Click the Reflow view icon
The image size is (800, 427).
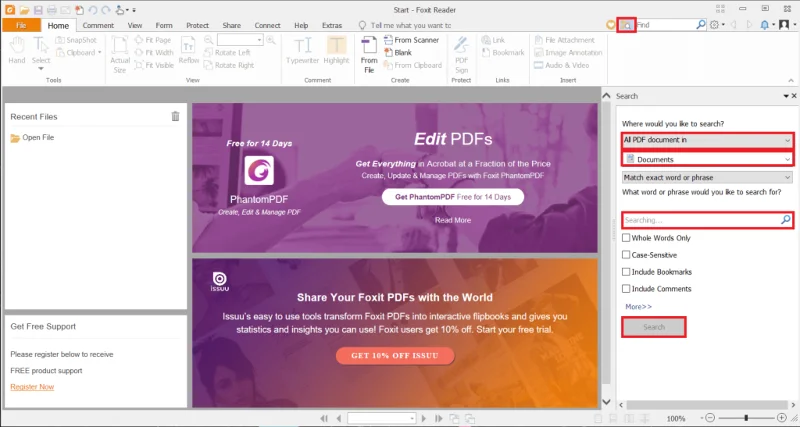pos(189,50)
